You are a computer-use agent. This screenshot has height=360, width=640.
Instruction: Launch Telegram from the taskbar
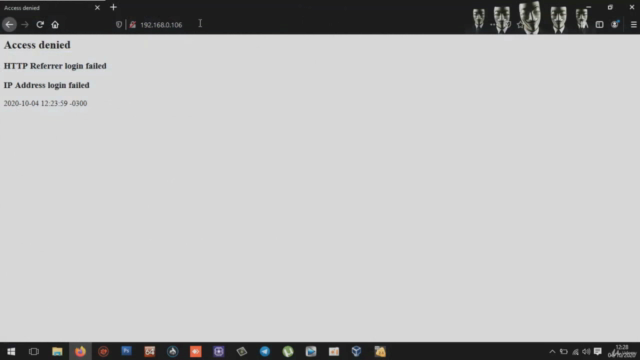(265, 351)
